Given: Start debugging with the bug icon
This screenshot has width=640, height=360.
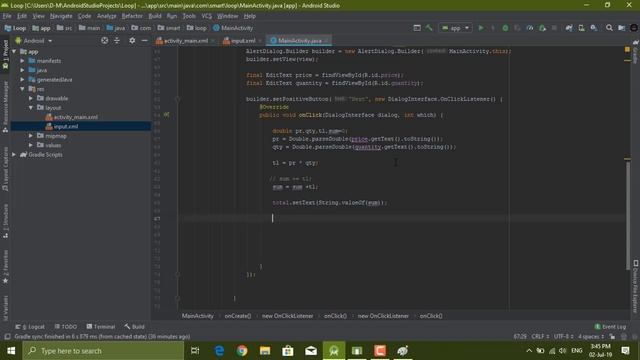Looking at the screenshot, I should [505, 28].
